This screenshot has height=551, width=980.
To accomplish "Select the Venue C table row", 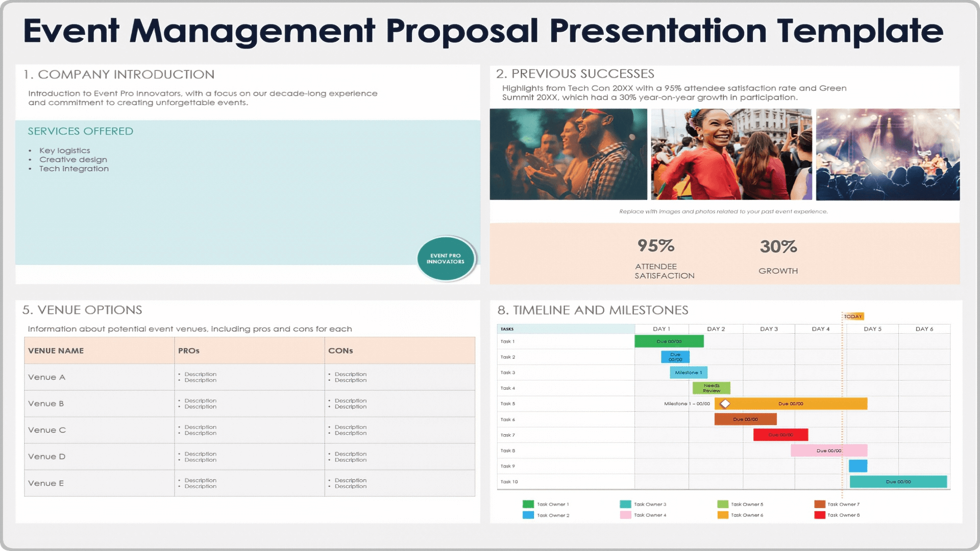I will (x=47, y=430).
